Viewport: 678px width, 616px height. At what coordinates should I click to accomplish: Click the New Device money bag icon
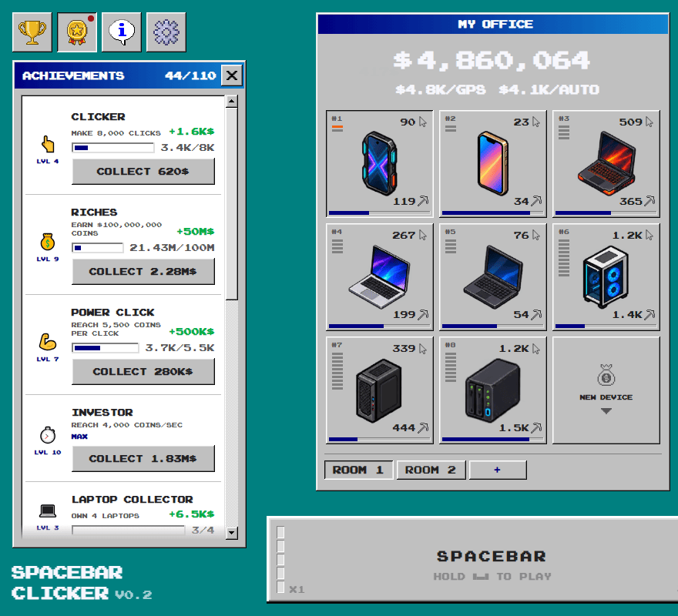pos(606,375)
